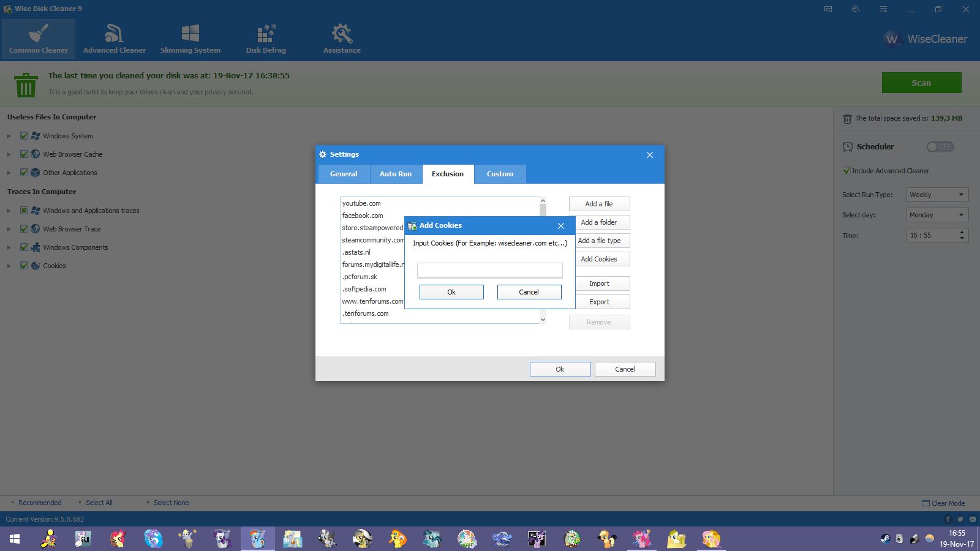This screenshot has height=551, width=980.
Task: Cancel the Settings dialog
Action: pos(625,369)
